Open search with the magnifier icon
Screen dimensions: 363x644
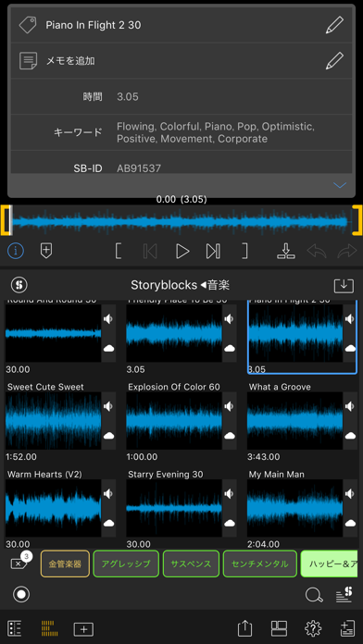click(x=314, y=595)
